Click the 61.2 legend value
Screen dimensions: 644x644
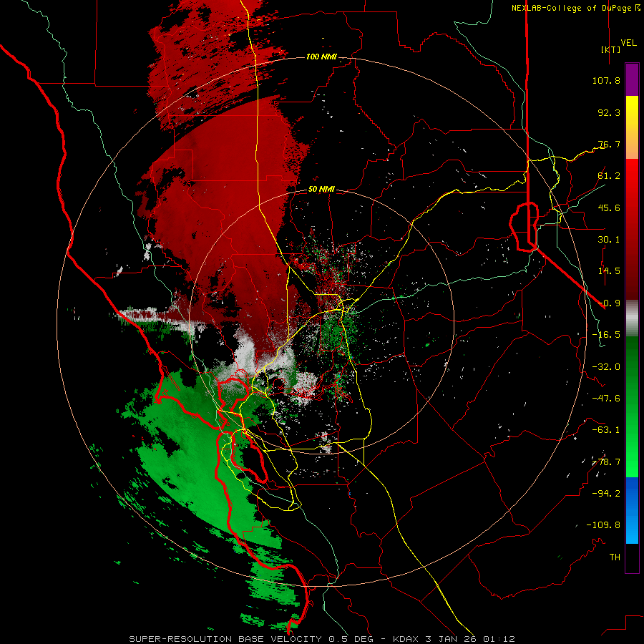pos(609,176)
